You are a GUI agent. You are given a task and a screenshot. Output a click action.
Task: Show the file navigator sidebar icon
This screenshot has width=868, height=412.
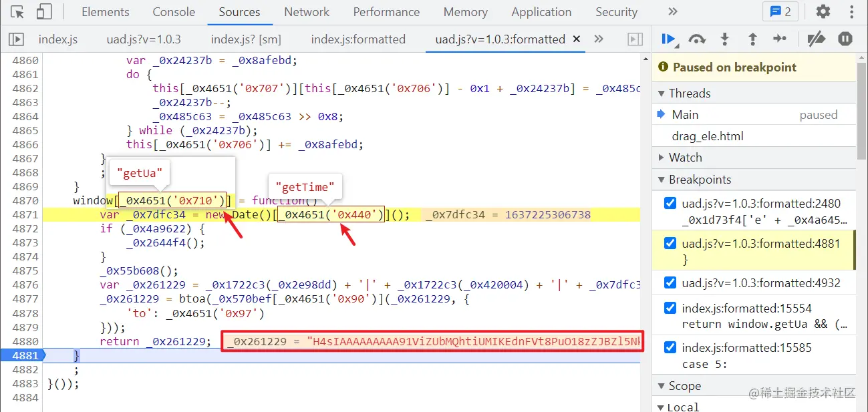(x=16, y=39)
